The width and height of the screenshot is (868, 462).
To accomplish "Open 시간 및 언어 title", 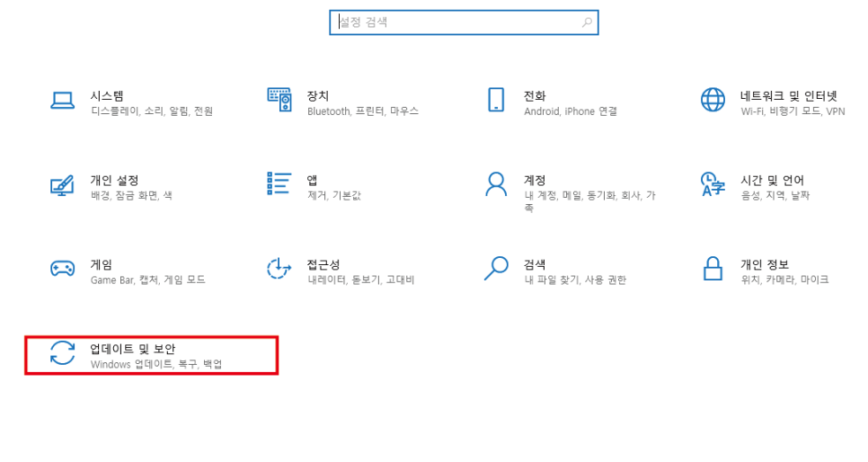I will 772,180.
